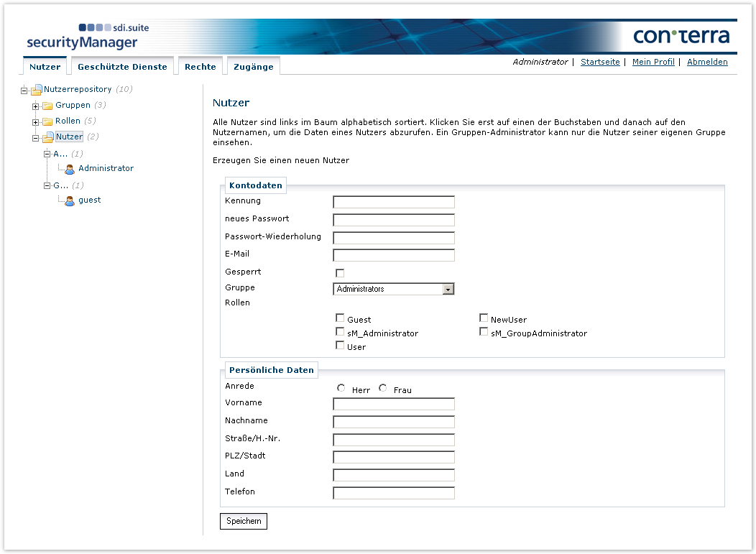This screenshot has height=554, width=756.
Task: Select the Frau radio button
Action: point(383,389)
